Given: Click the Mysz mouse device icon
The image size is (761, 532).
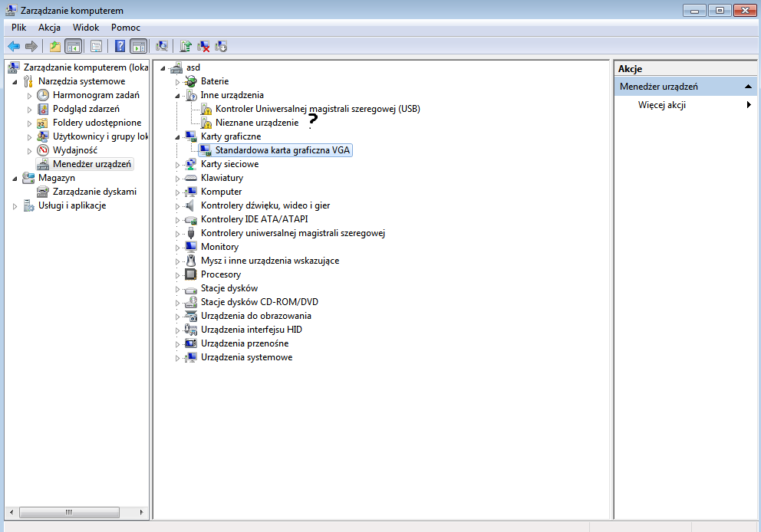Looking at the screenshot, I should (x=191, y=261).
